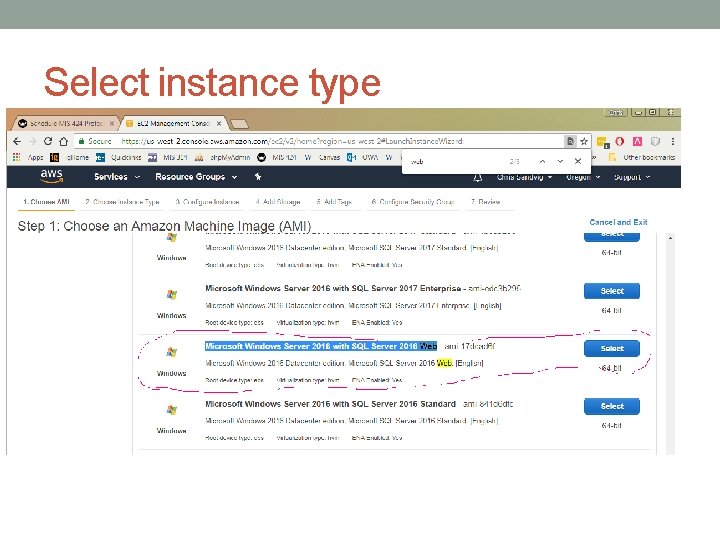
Task: Click the find-in-page search field
Action: click(455, 161)
